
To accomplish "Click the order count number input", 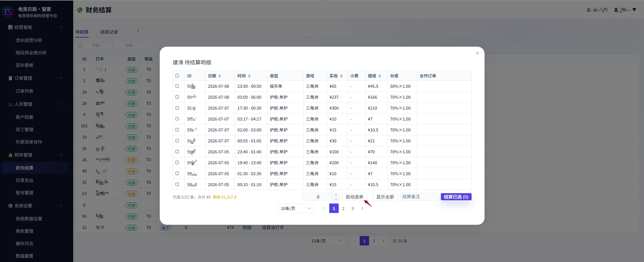I will (x=318, y=197).
